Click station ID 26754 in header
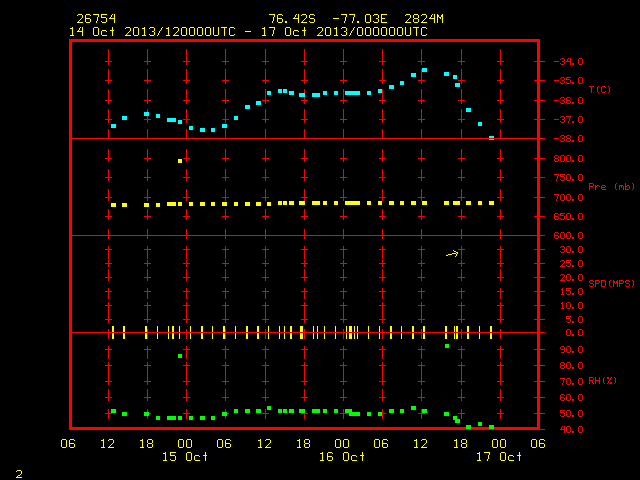 [x=96, y=19]
